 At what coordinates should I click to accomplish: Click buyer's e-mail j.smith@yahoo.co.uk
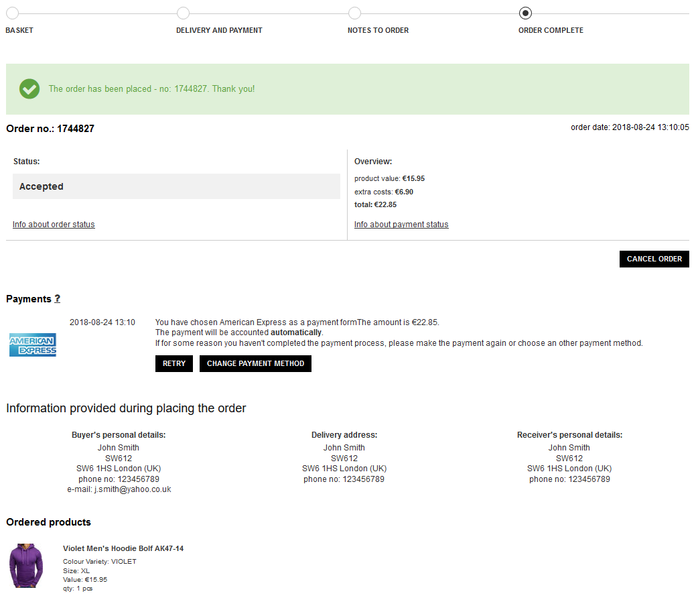(119, 489)
